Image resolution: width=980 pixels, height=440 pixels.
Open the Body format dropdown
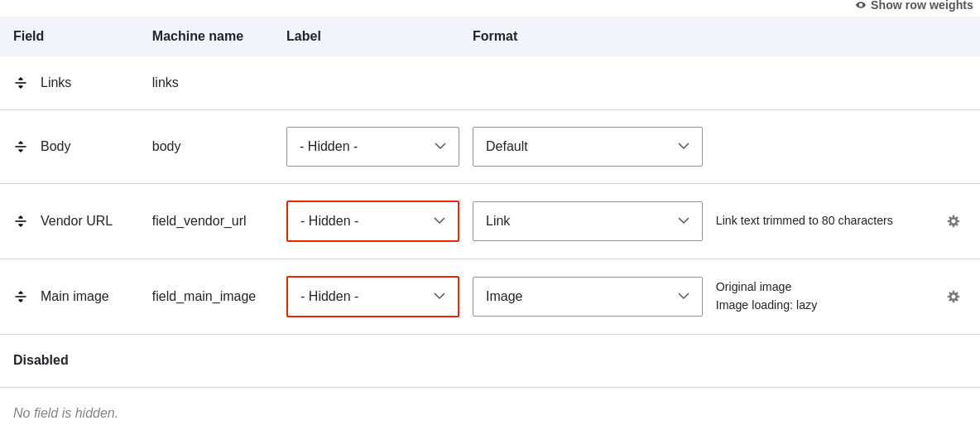pyautogui.click(x=588, y=147)
